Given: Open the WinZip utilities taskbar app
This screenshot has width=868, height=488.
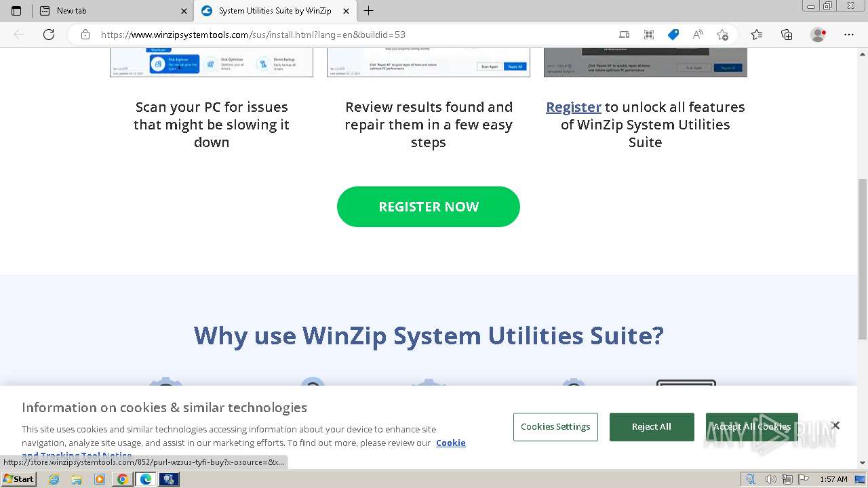Looking at the screenshot, I should pyautogui.click(x=169, y=479).
